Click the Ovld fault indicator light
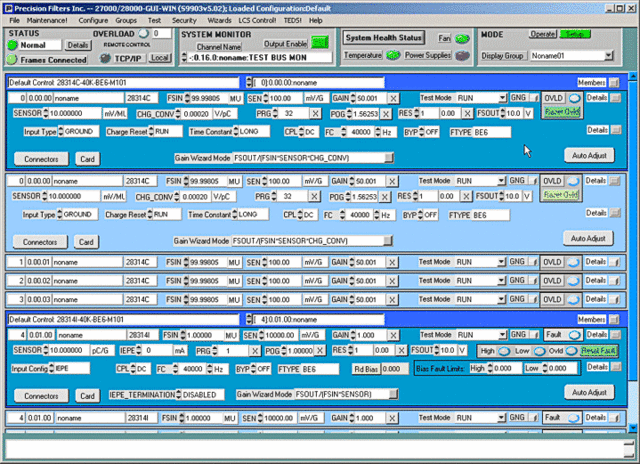The width and height of the screenshot is (640, 464). tap(572, 351)
